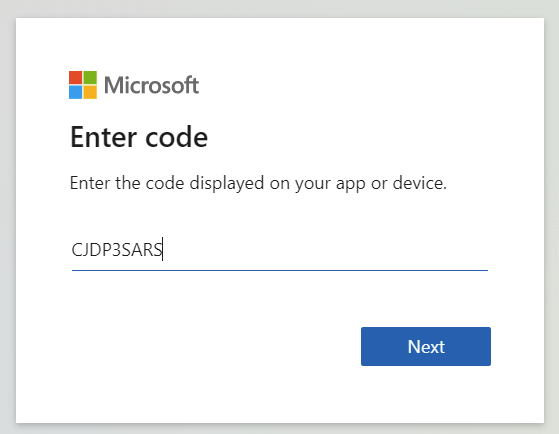Screen dimensions: 559x434
Task: Click the green square of Microsoft logo
Action: click(90, 78)
